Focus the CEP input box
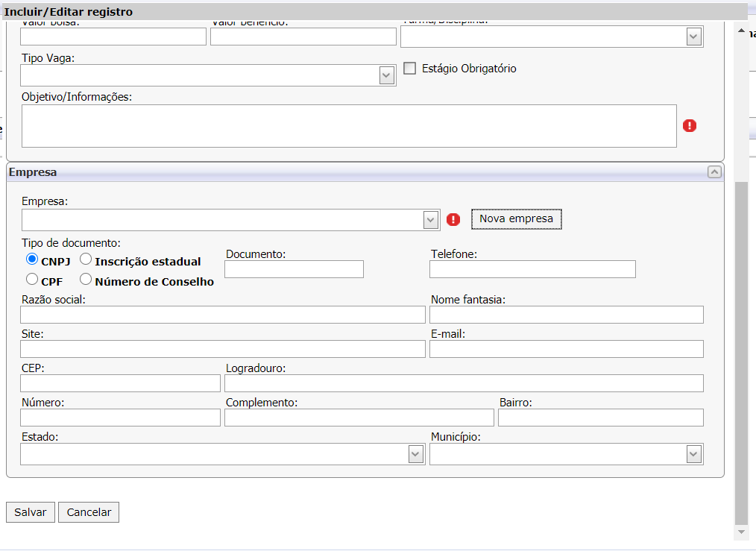Viewport: 756px width, 554px height. (121, 383)
